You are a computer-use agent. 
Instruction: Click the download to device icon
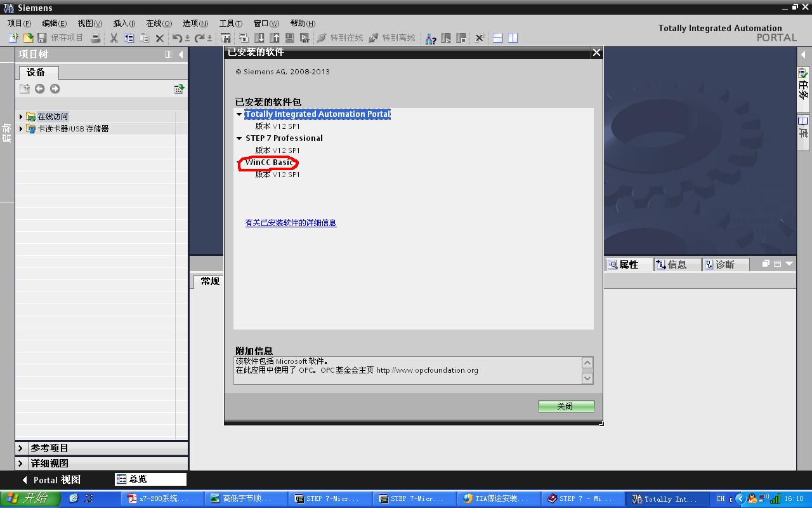(x=259, y=38)
